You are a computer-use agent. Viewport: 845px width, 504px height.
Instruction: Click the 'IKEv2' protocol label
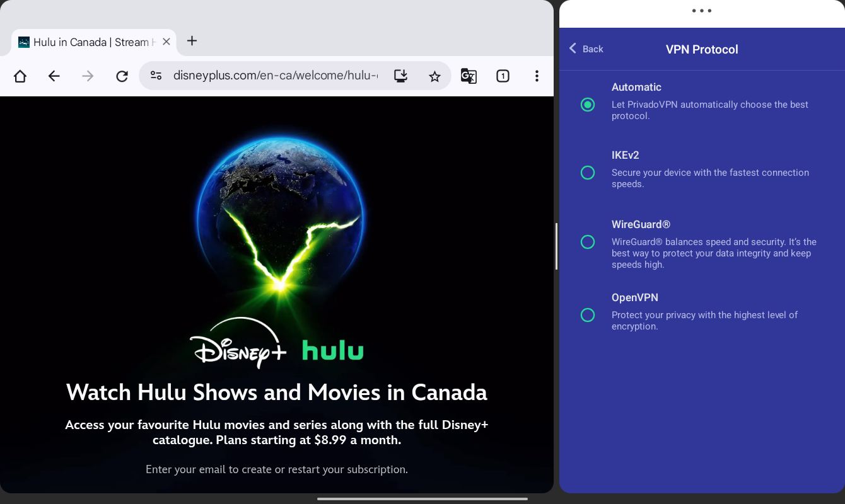(x=626, y=155)
